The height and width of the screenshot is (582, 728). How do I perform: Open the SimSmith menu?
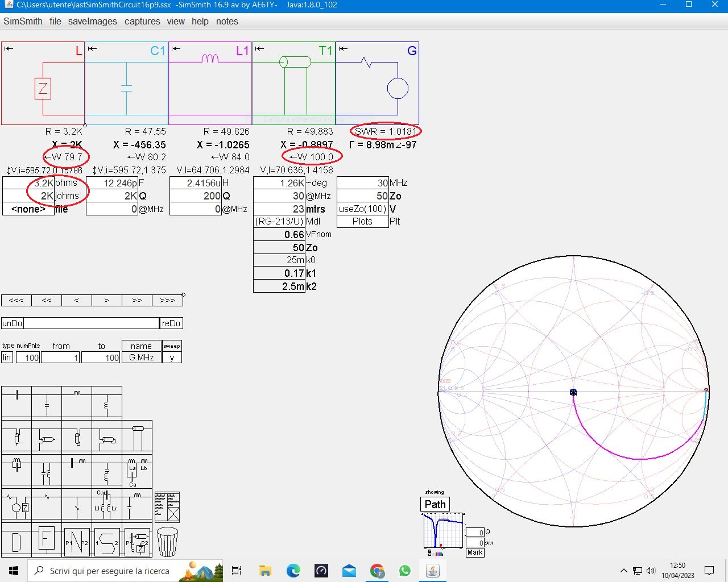point(23,21)
